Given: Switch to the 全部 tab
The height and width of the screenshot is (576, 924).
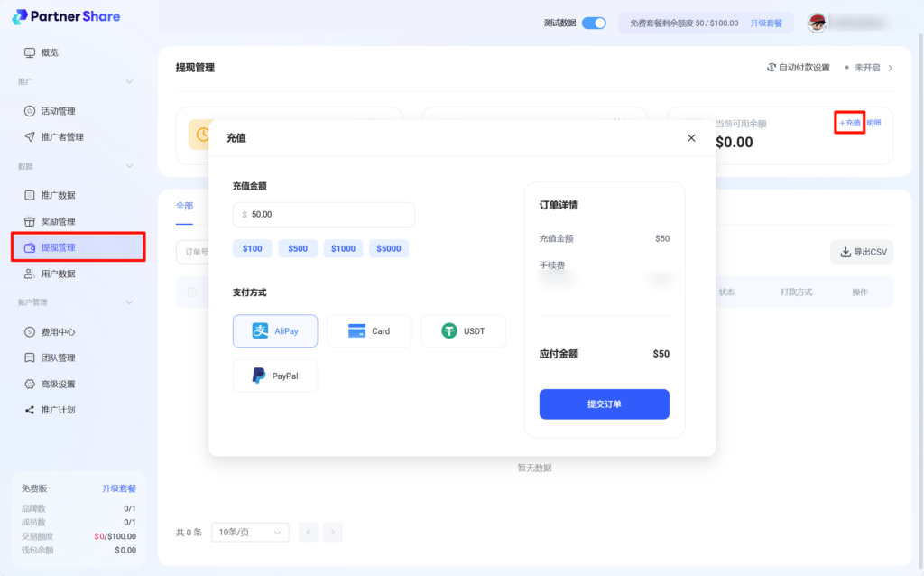Looking at the screenshot, I should coord(184,206).
